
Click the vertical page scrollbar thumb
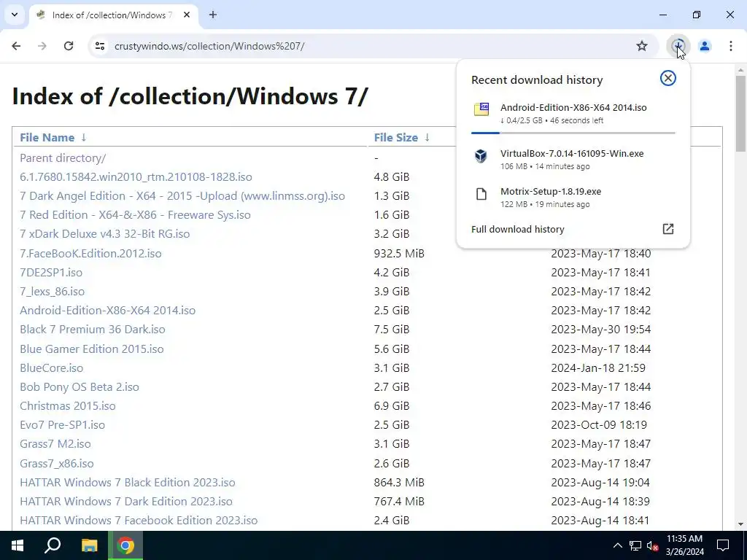(x=740, y=114)
